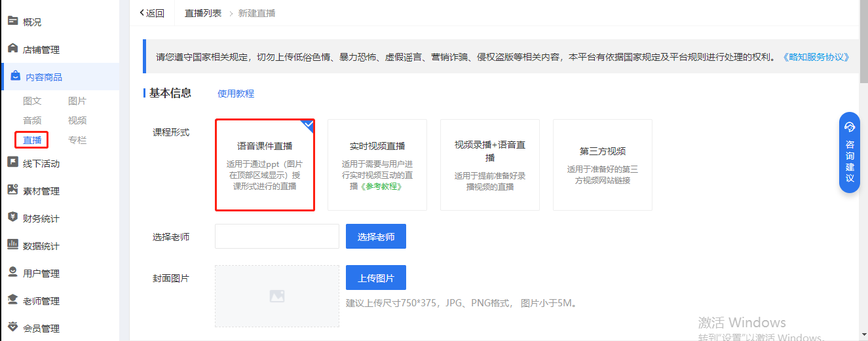868x341 pixels.
Task: Open the 《参考教程》 link in video card
Action: point(381,187)
